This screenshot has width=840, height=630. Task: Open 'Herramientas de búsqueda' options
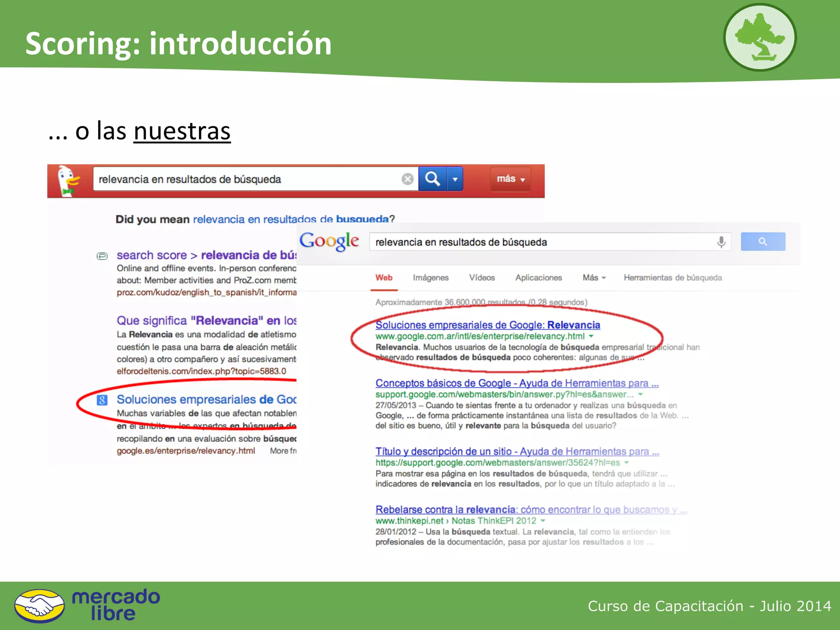[673, 278]
